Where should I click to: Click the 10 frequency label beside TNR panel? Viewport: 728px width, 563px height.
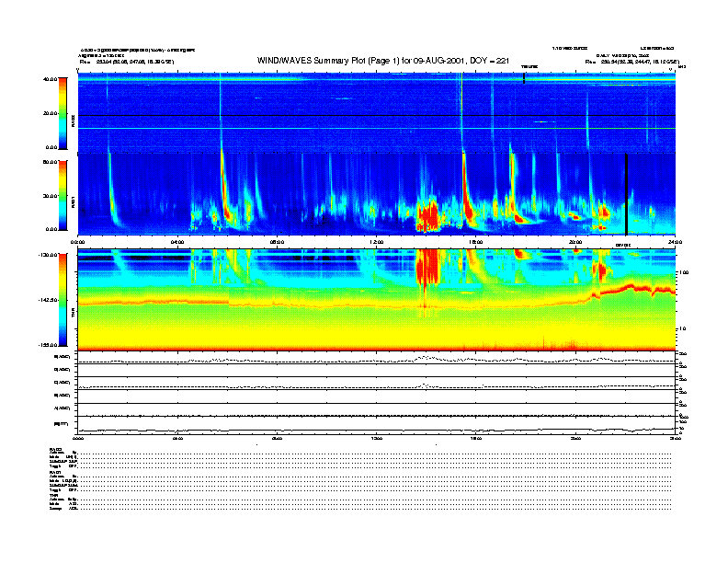tap(683, 328)
